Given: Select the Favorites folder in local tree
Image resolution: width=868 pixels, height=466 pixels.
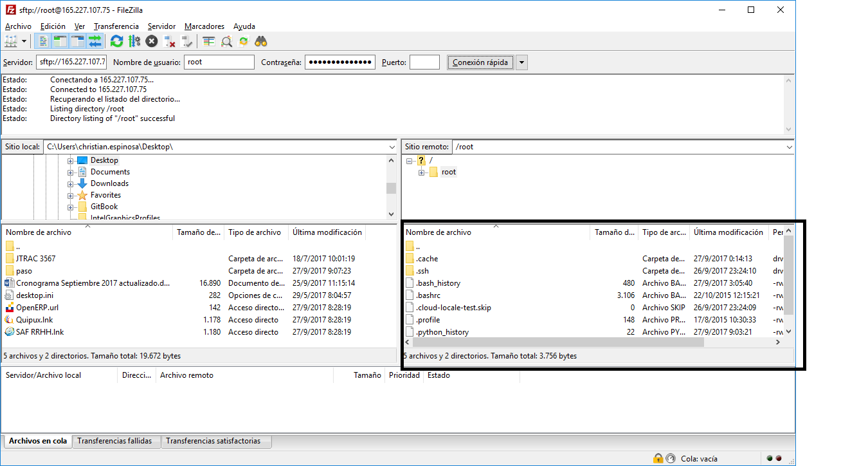Looking at the screenshot, I should (x=105, y=195).
